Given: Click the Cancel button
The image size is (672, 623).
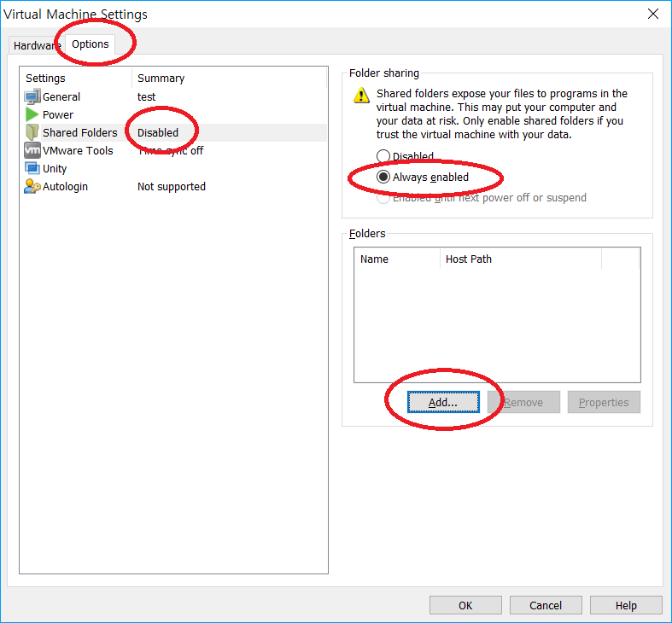Looking at the screenshot, I should tap(546, 605).
